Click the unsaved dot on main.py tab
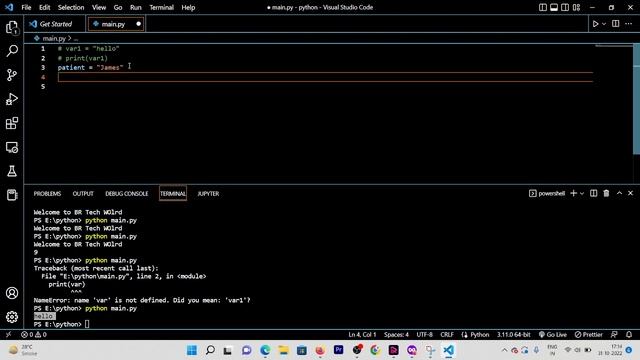Screen dimensions: 640x360 [138, 24]
